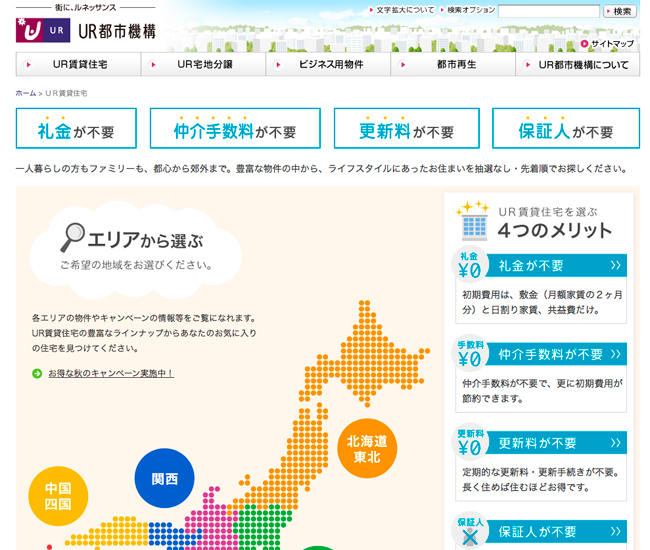
Task: Click the green arrow icon beside campaign link
Action: 37,373
